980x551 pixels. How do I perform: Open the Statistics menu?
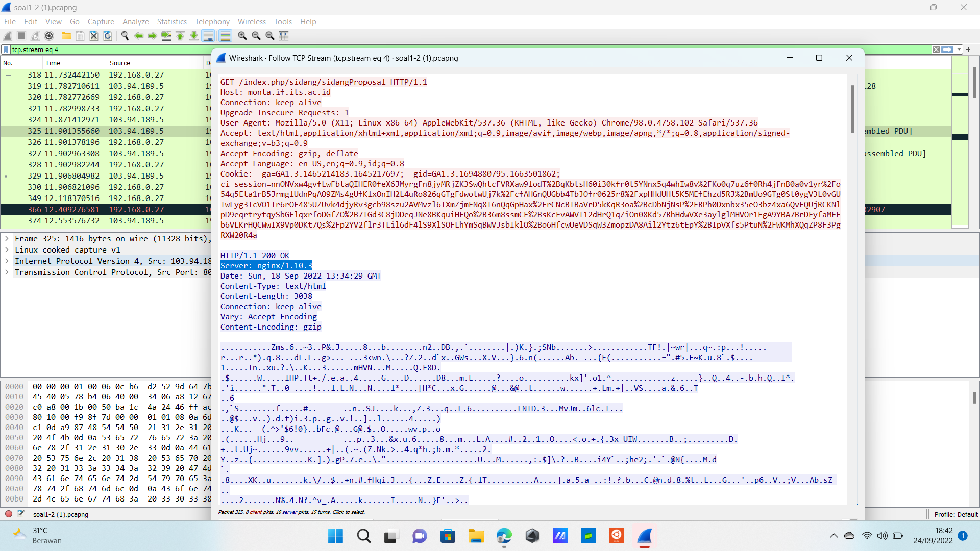tap(171, 21)
